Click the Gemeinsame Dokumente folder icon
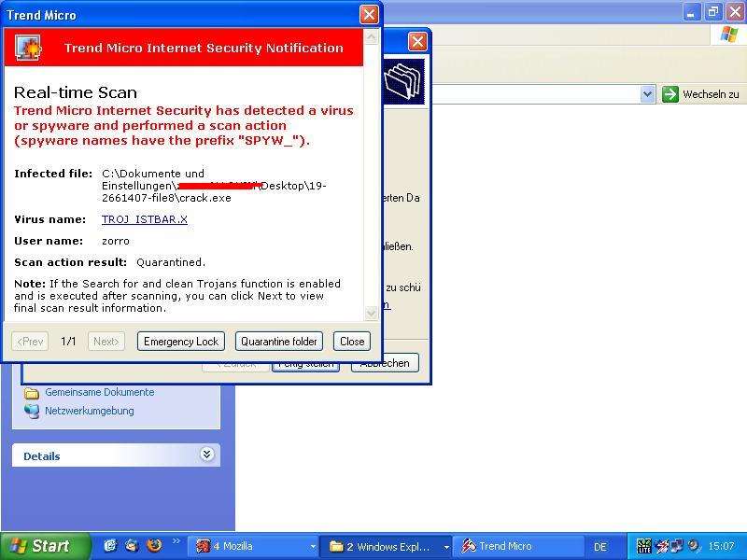Viewport: 747px width, 560px height. pos(32,393)
